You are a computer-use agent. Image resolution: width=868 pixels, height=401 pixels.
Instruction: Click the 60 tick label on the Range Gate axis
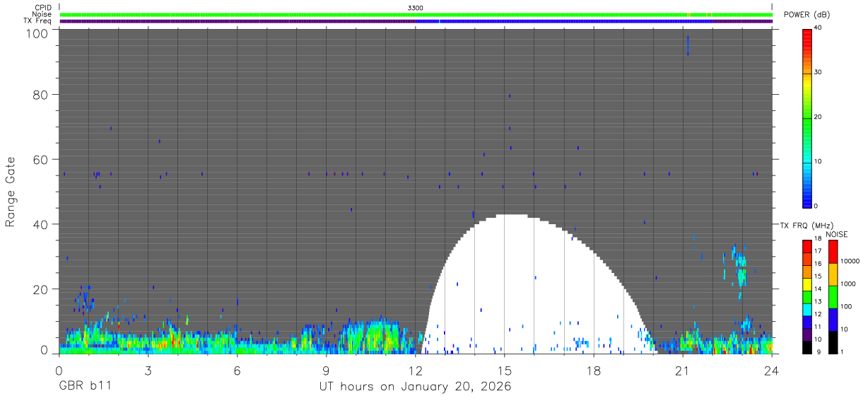point(40,159)
